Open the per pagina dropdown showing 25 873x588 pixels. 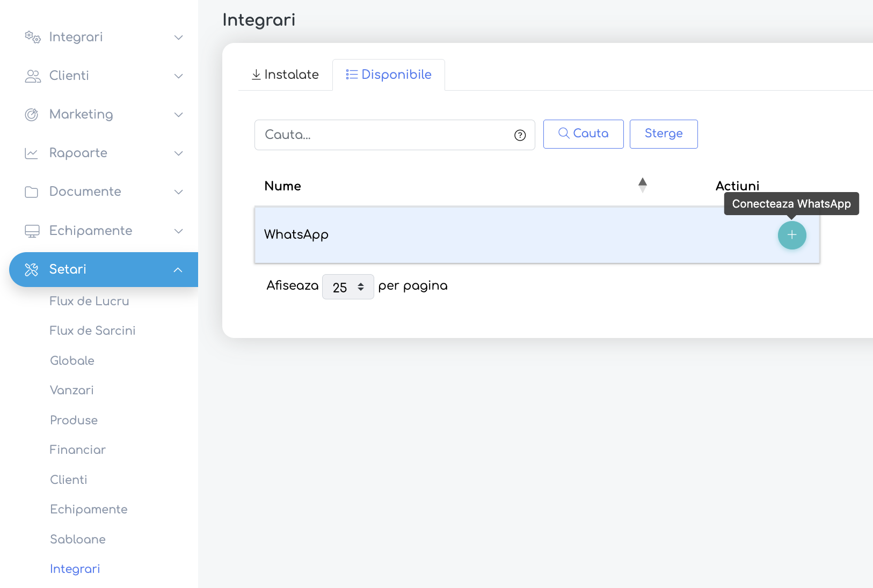[348, 287]
